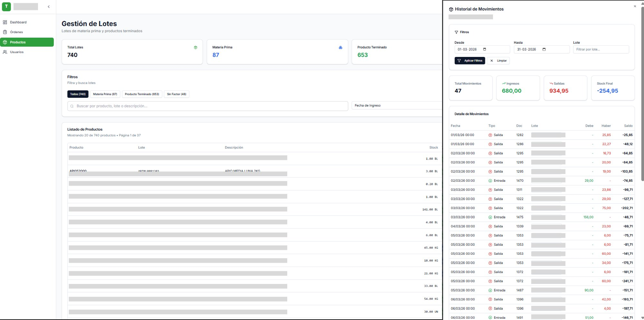Open Dashboard from the sidebar
644x320 pixels.
(x=18, y=22)
